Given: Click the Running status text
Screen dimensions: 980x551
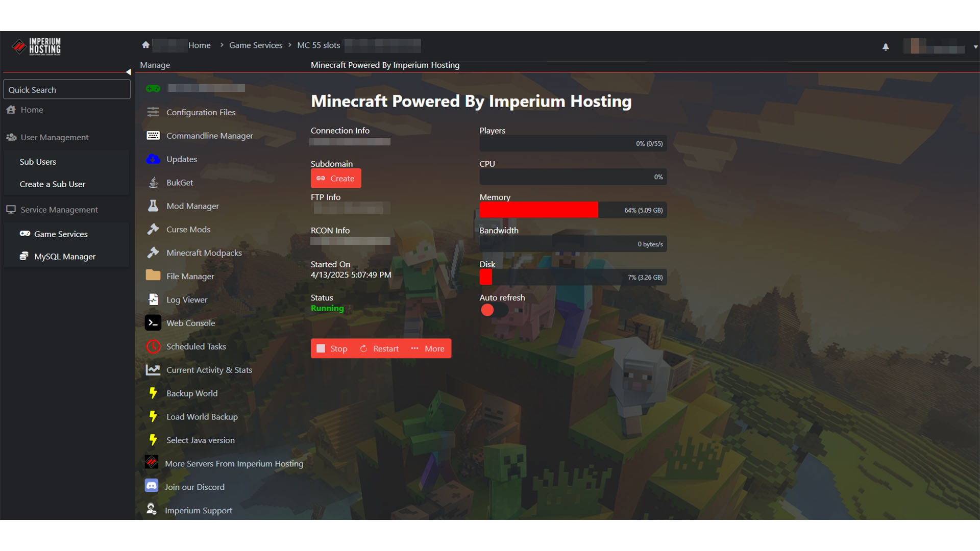Looking at the screenshot, I should [x=327, y=308].
